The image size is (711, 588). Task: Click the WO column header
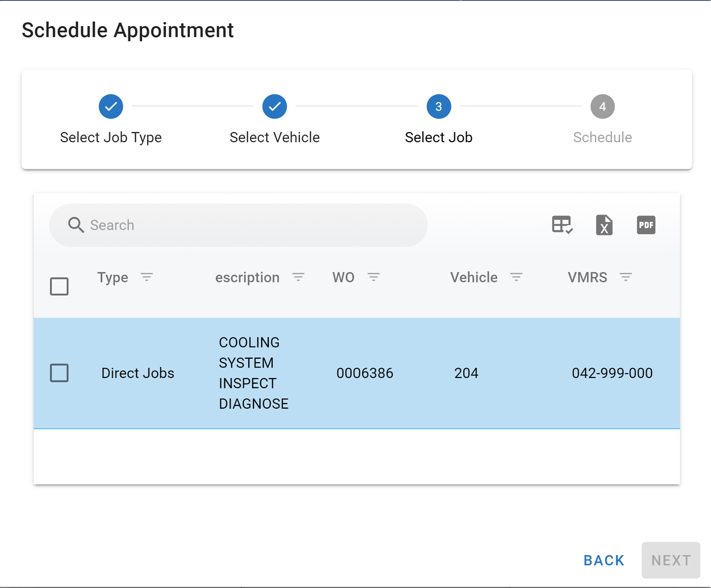click(343, 278)
